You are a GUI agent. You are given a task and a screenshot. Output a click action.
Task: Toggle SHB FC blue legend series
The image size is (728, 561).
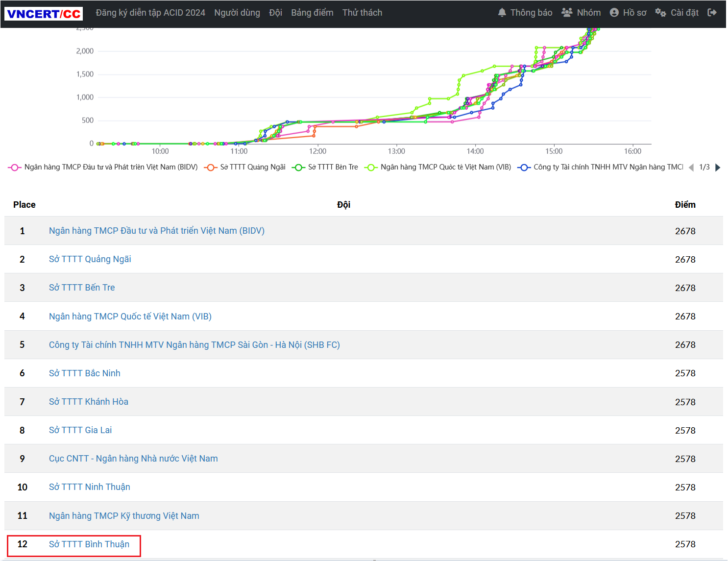(x=607, y=167)
